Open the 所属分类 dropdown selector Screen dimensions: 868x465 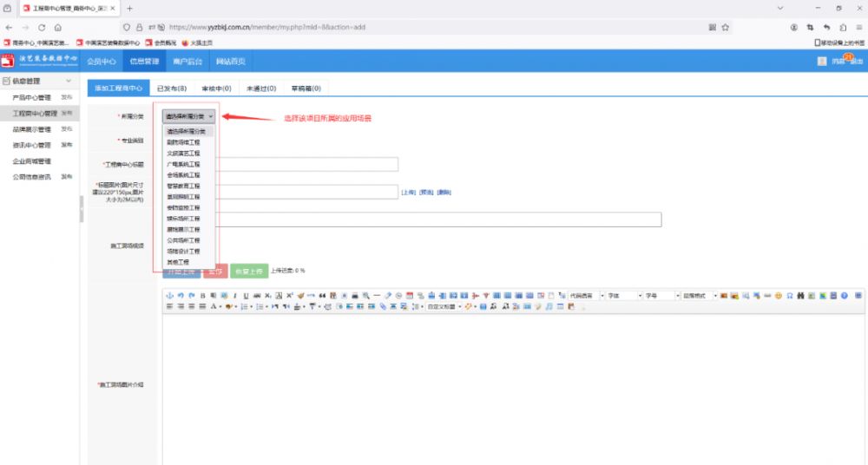pyautogui.click(x=188, y=115)
